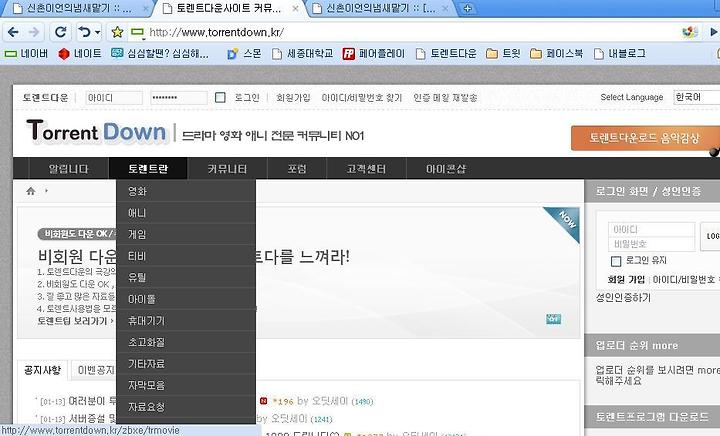This screenshot has height=436, width=720.
Task: Click the Torrent Down logo
Action: (96, 132)
